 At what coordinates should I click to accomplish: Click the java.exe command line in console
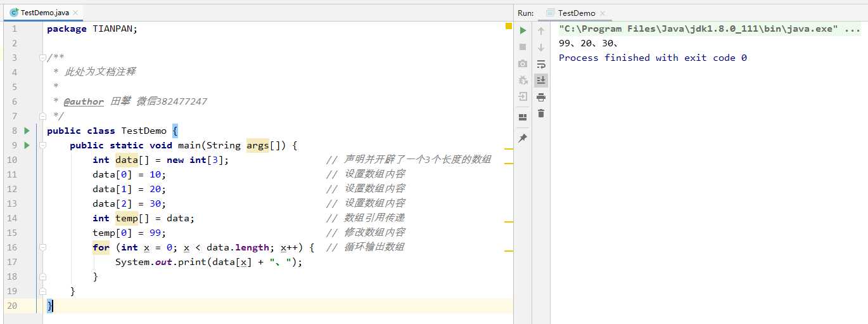(x=710, y=29)
